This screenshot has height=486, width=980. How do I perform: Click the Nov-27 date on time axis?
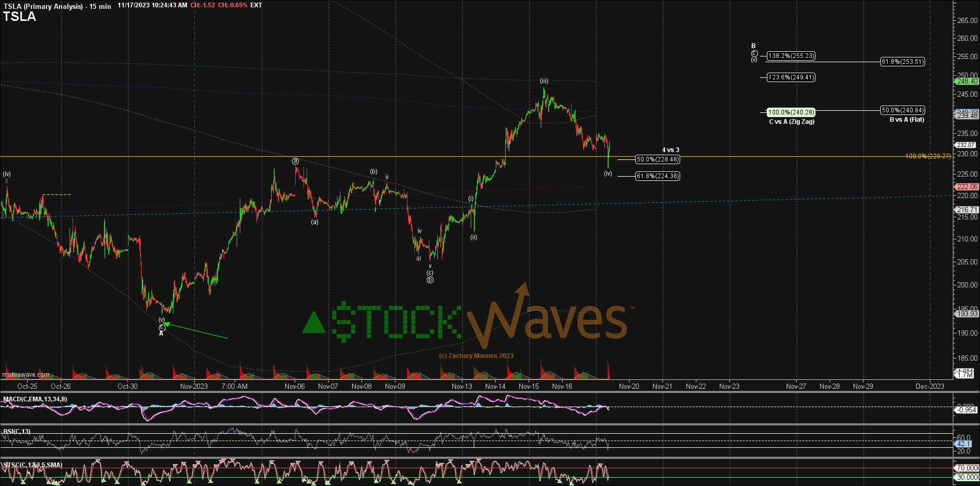pos(796,386)
